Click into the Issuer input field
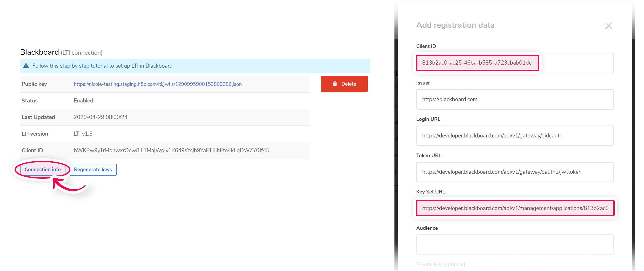This screenshot has height=271, width=644. pyautogui.click(x=514, y=99)
